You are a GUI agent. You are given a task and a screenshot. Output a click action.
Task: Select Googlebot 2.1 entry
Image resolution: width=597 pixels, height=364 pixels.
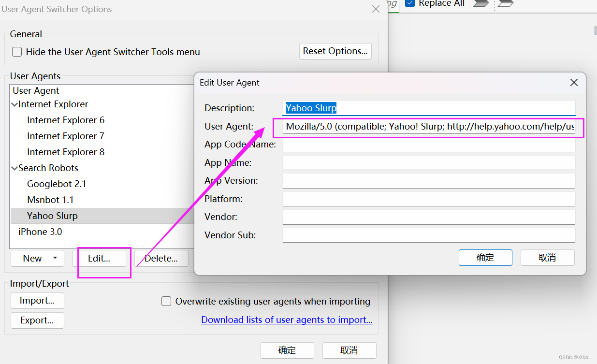coord(57,184)
